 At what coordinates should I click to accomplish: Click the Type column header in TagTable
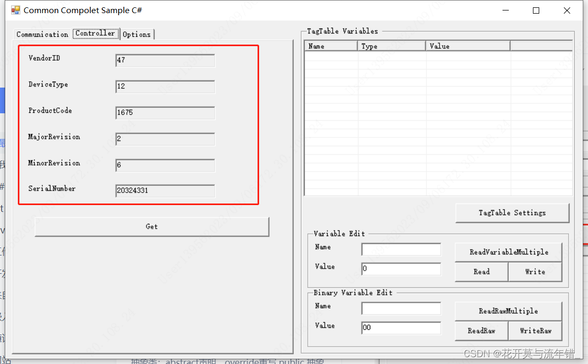pyautogui.click(x=391, y=46)
